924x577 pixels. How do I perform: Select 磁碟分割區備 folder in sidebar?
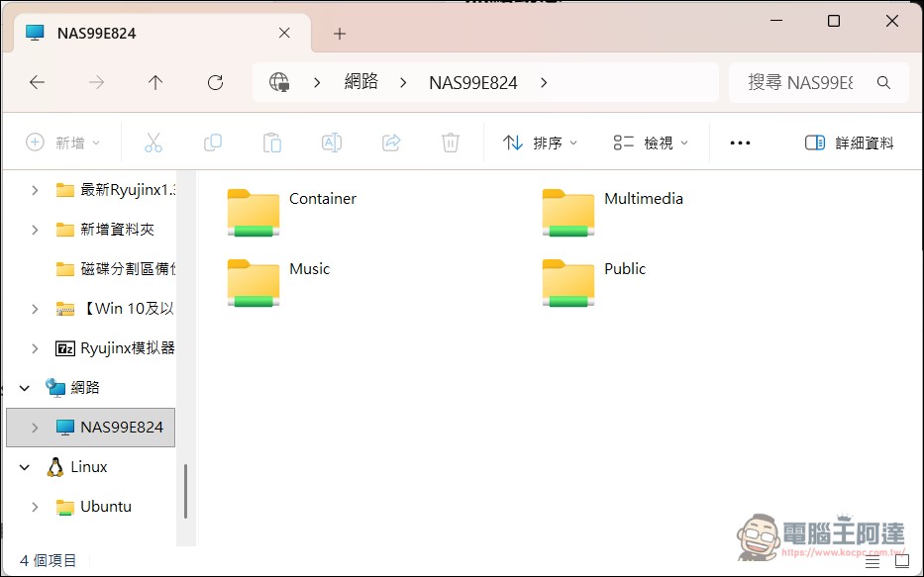tap(116, 269)
